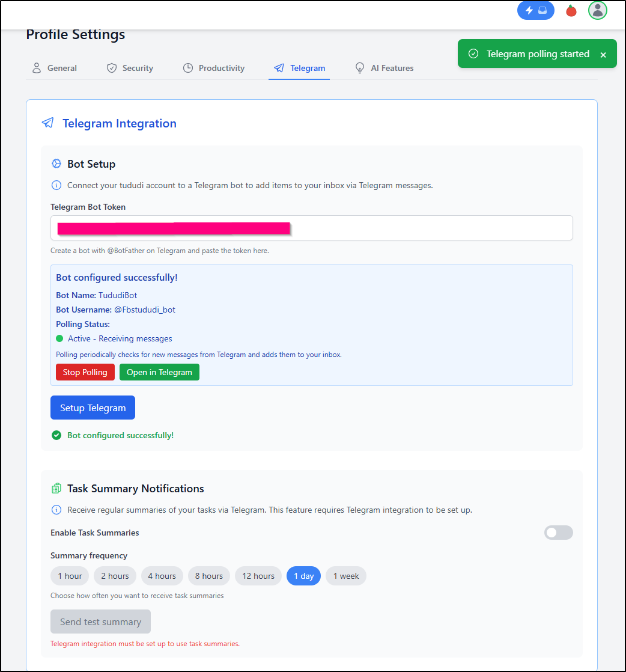Viewport: 626px width, 672px height.
Task: Select the 1 hour summary frequency
Action: coord(70,576)
